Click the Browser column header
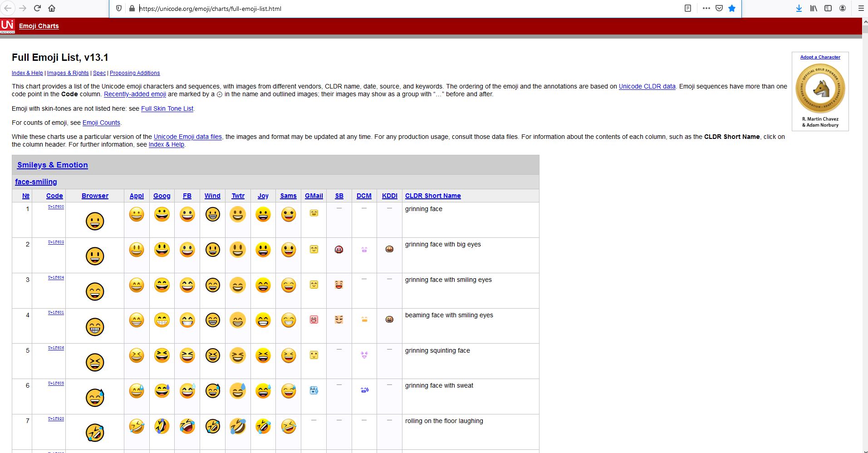This screenshot has width=868, height=453. click(95, 196)
